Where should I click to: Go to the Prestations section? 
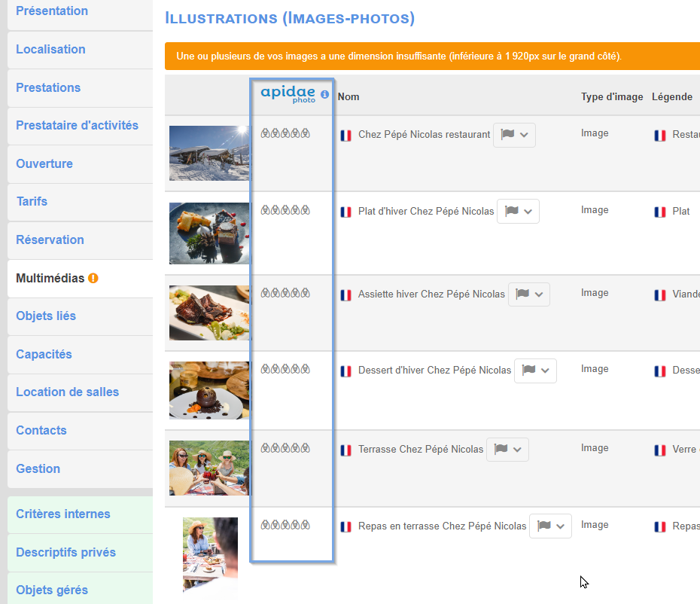coord(81,87)
